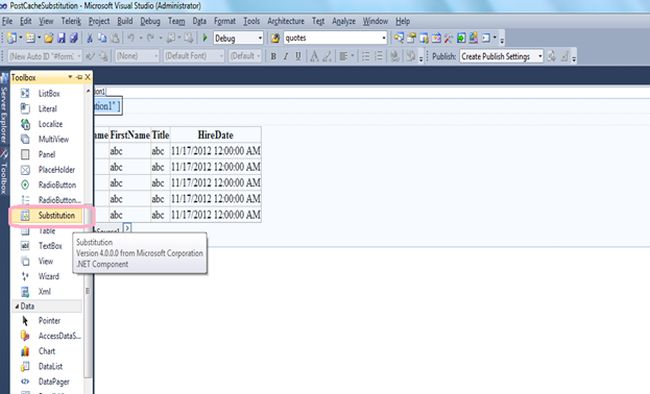Viewport: 650px width, 394px height.
Task: Open the New Auto ID target rule dropdown
Action: pos(79,56)
